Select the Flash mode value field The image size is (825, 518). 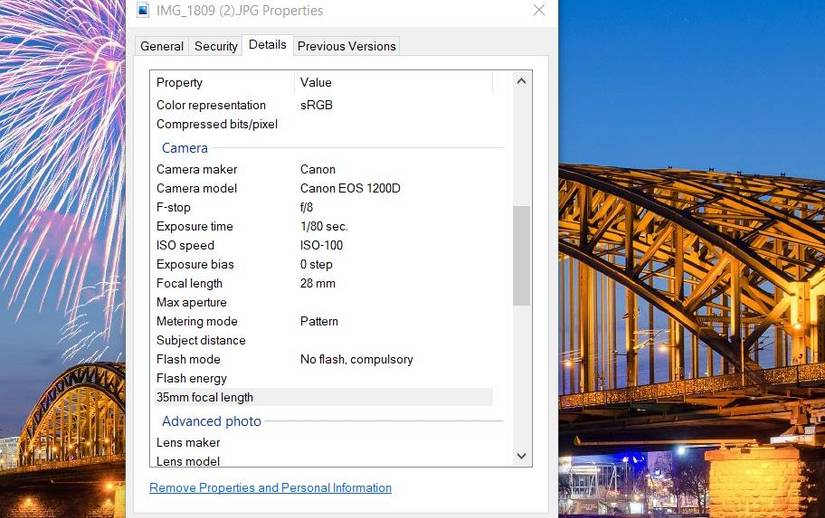[x=356, y=359]
